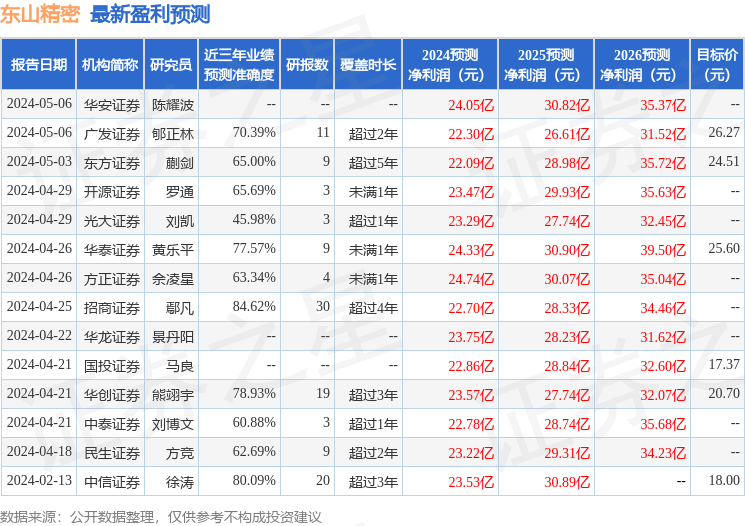Click the 目标价 column header

tap(717, 65)
